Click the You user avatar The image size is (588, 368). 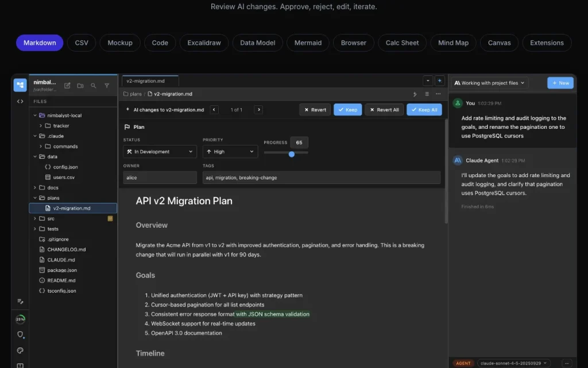pos(458,103)
